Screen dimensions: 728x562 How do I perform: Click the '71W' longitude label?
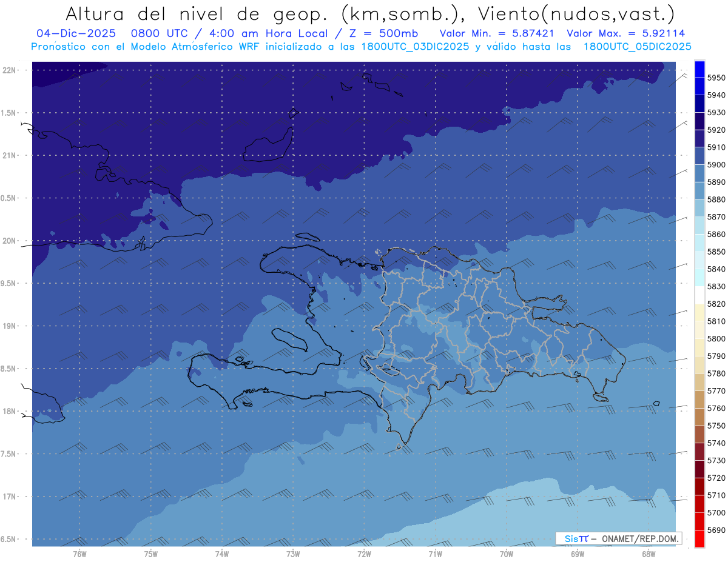435,554
